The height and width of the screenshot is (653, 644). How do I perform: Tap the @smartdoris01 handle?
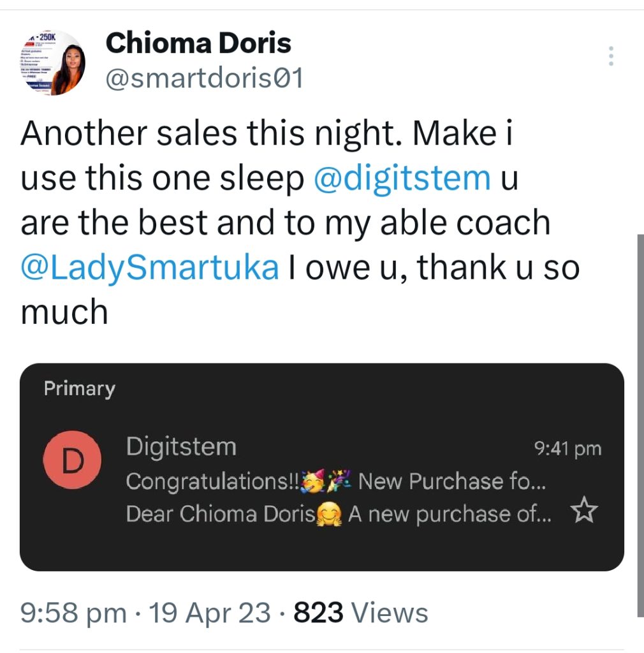pos(203,79)
